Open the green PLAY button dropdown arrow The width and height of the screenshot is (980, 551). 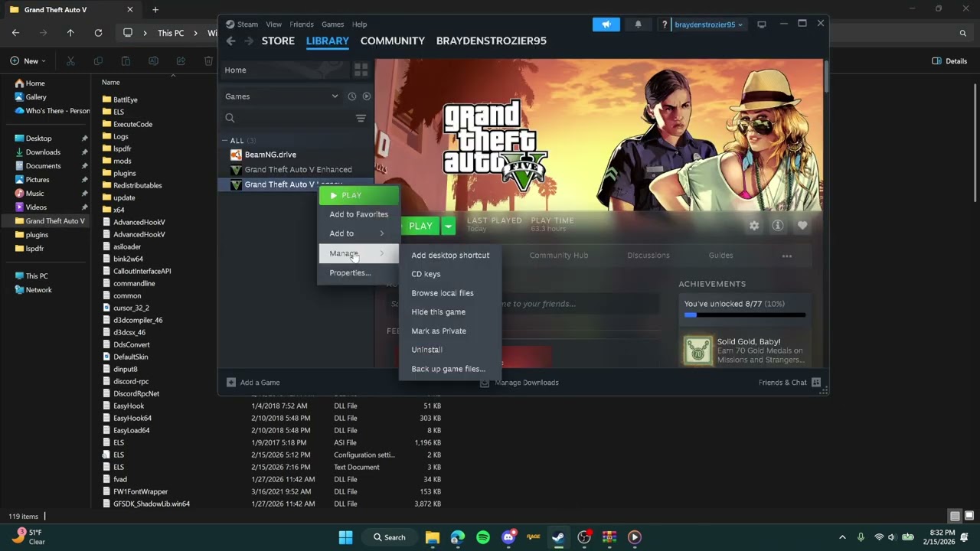click(449, 226)
